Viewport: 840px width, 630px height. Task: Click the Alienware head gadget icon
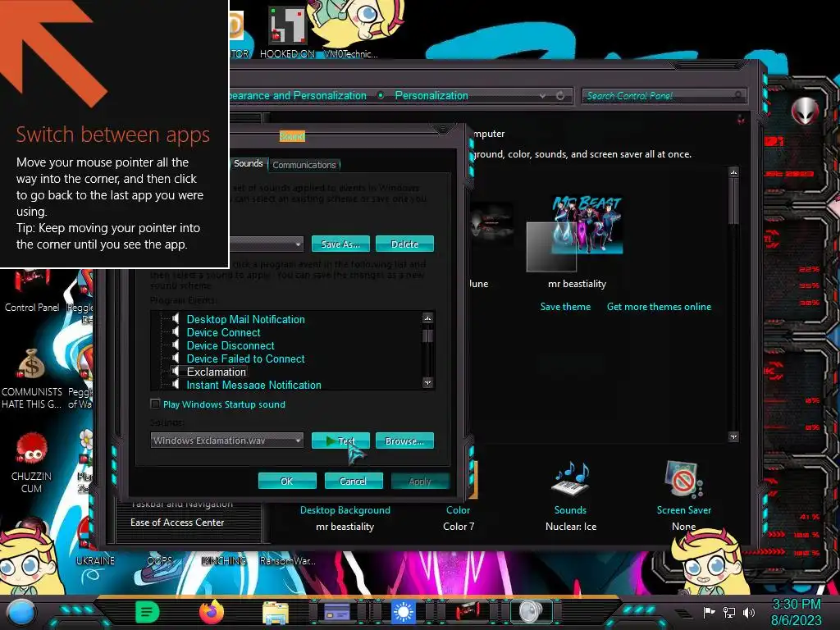[805, 111]
